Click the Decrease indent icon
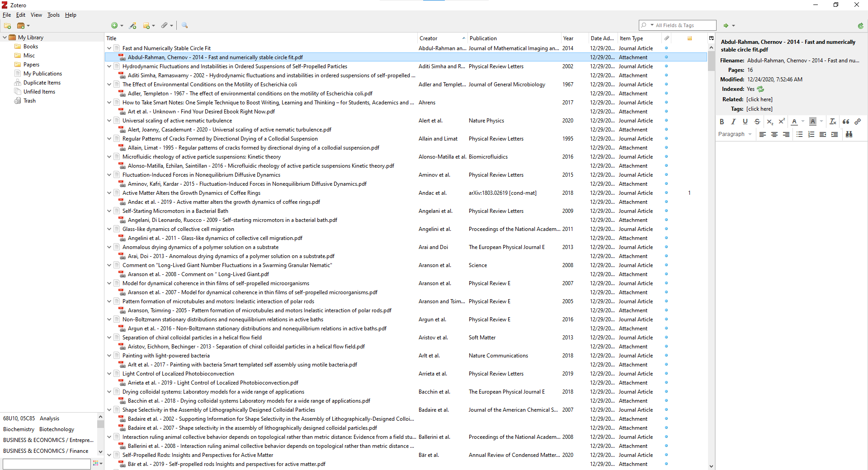The width and height of the screenshot is (868, 470). point(823,134)
